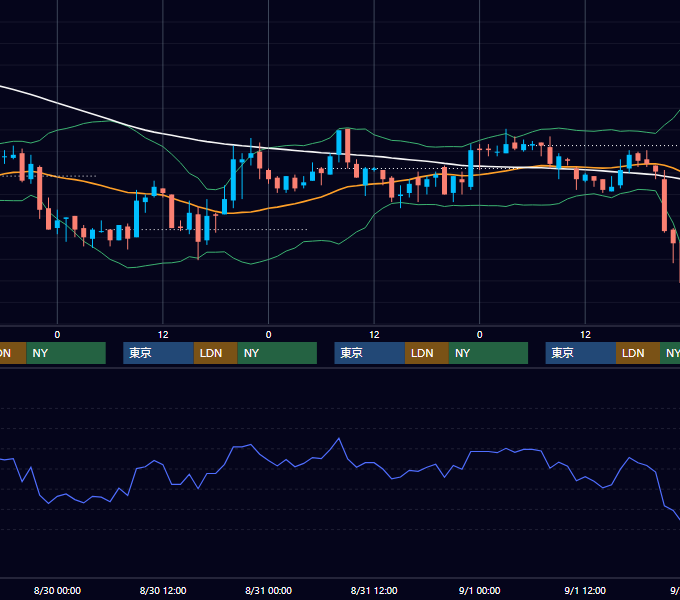Click the LDN session block for 8/31
680x600 pixels.
point(427,353)
